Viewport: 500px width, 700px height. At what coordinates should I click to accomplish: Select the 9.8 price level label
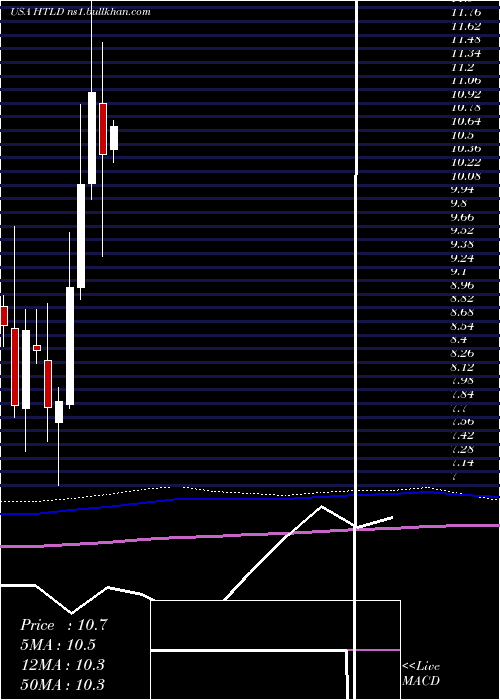[459, 204]
